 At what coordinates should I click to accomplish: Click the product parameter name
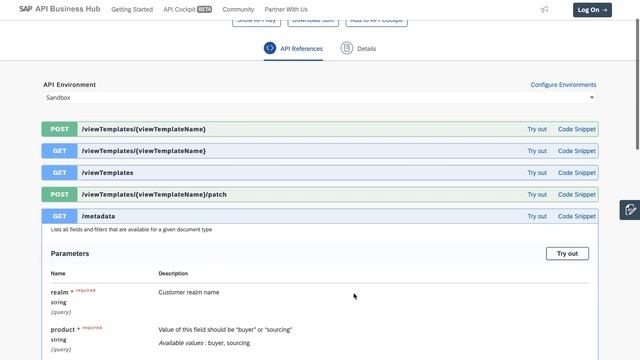(62, 329)
